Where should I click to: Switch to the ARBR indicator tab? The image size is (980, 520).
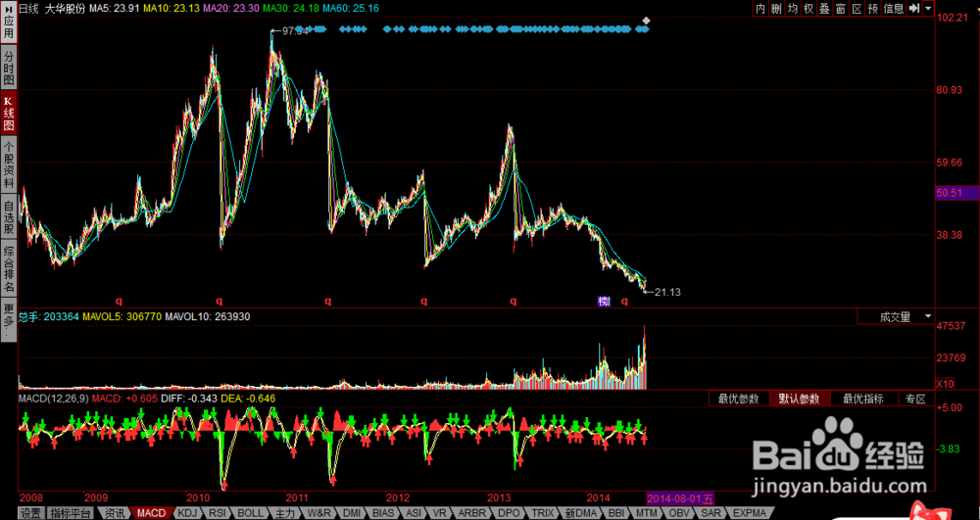pos(472,514)
